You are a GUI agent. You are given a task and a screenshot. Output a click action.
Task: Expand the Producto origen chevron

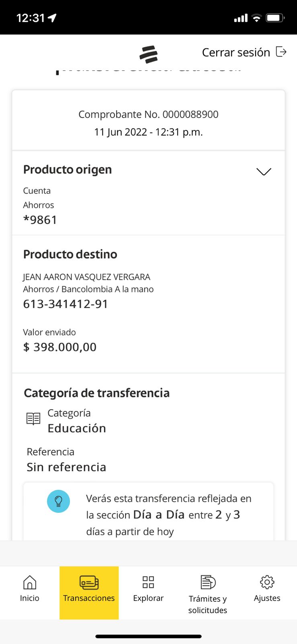264,171
